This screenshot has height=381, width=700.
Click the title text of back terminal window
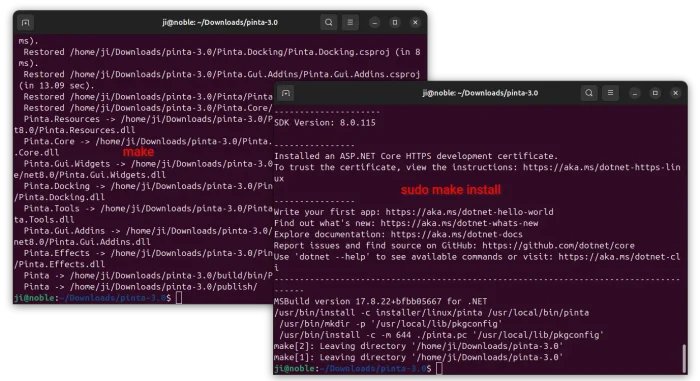220,22
